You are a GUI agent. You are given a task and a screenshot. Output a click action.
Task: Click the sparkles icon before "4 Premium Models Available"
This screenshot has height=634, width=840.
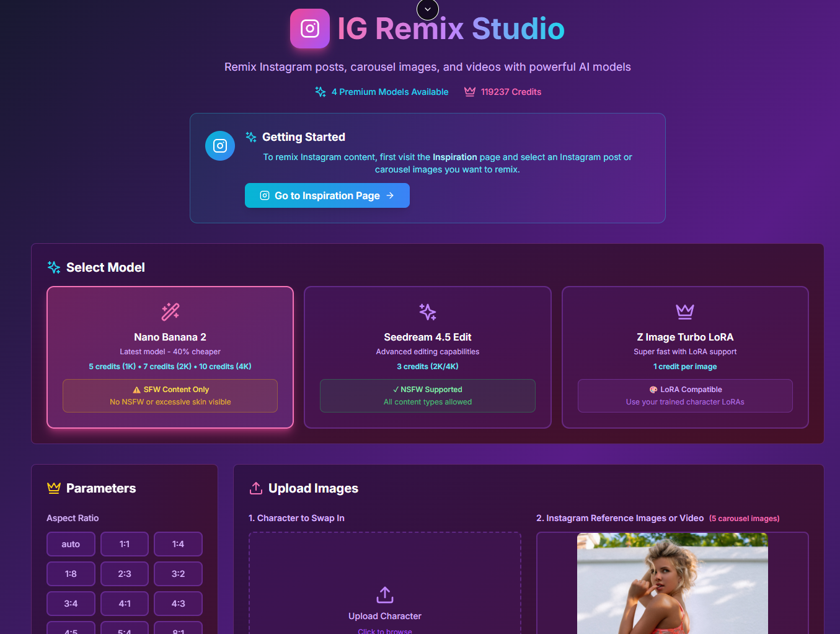click(x=320, y=91)
